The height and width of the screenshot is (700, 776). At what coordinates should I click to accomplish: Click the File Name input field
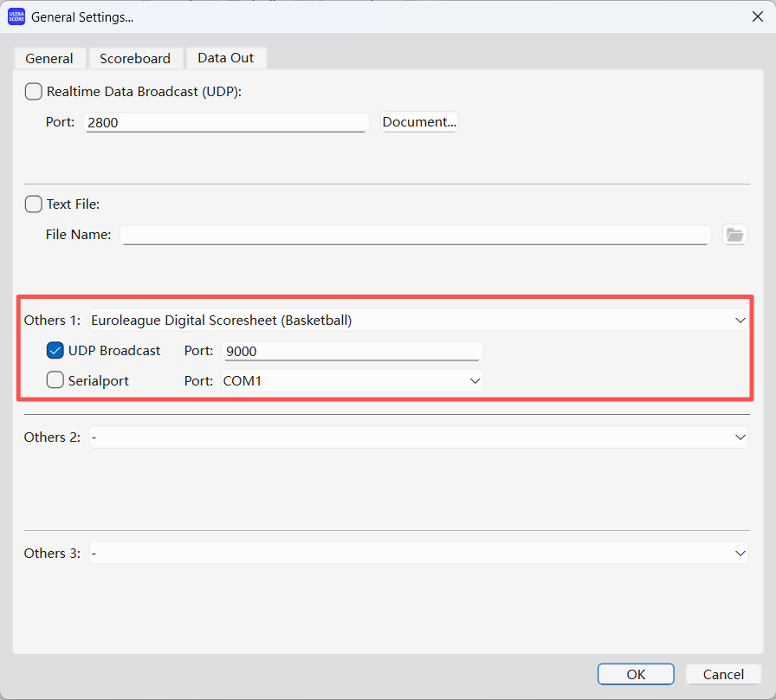[x=416, y=235]
